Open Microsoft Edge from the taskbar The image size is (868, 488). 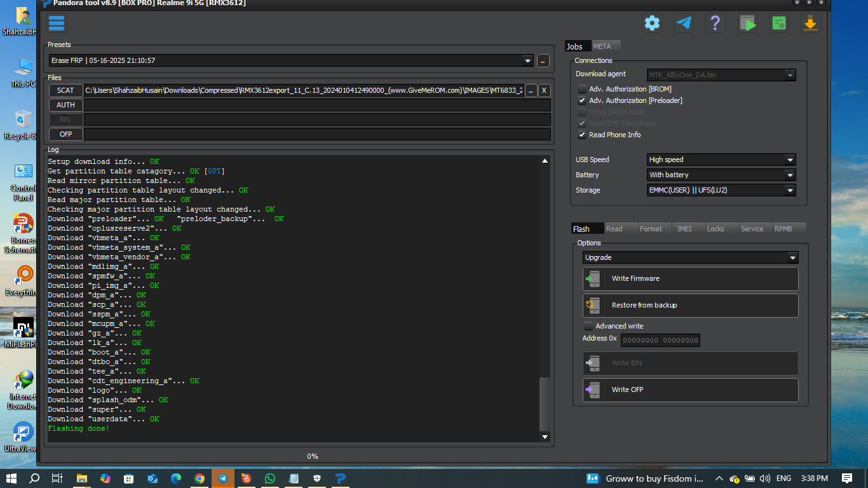[176, 478]
